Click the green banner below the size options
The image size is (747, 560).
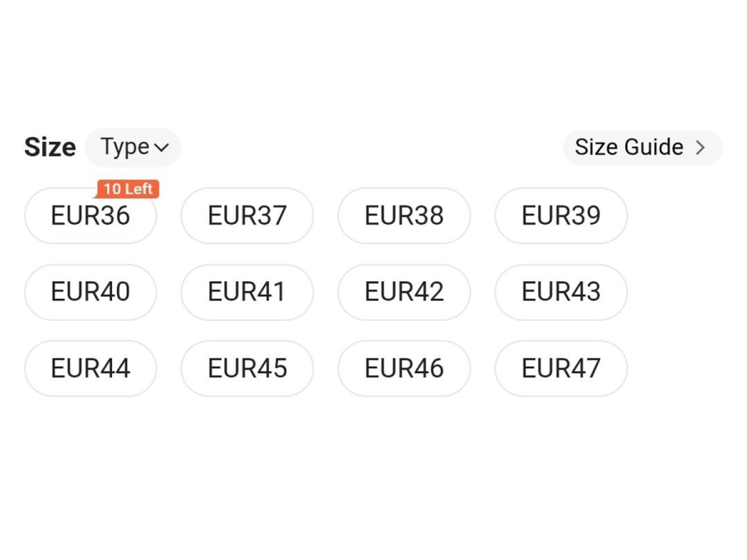[373, 502]
